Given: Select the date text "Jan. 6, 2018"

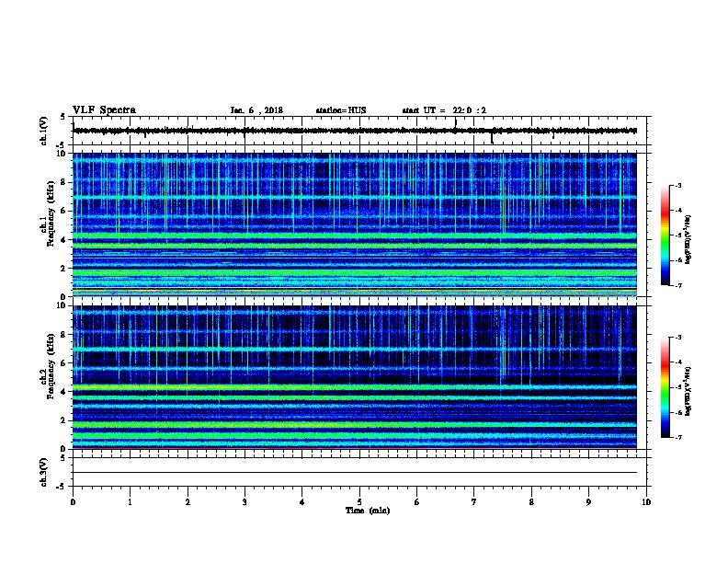Looking at the screenshot, I should tap(256, 110).
